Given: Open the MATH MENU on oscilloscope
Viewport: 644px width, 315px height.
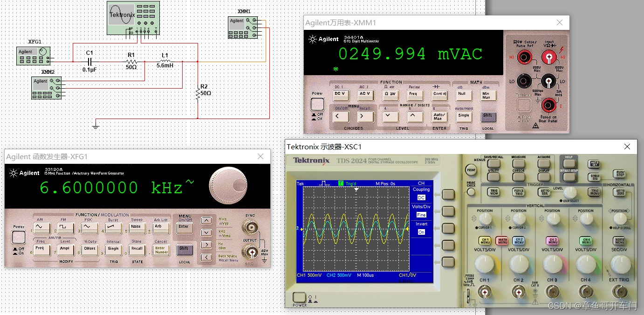Looking at the screenshot, I should pyautogui.click(x=501, y=241).
